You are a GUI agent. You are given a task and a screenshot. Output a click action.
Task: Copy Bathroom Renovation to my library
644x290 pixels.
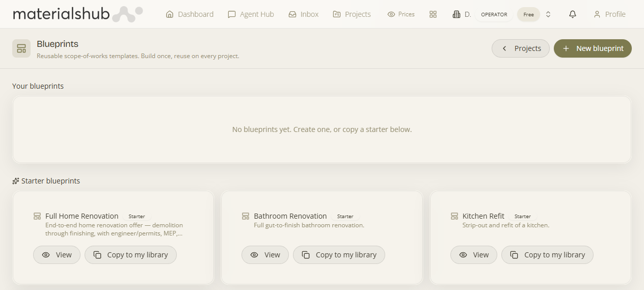click(x=339, y=255)
